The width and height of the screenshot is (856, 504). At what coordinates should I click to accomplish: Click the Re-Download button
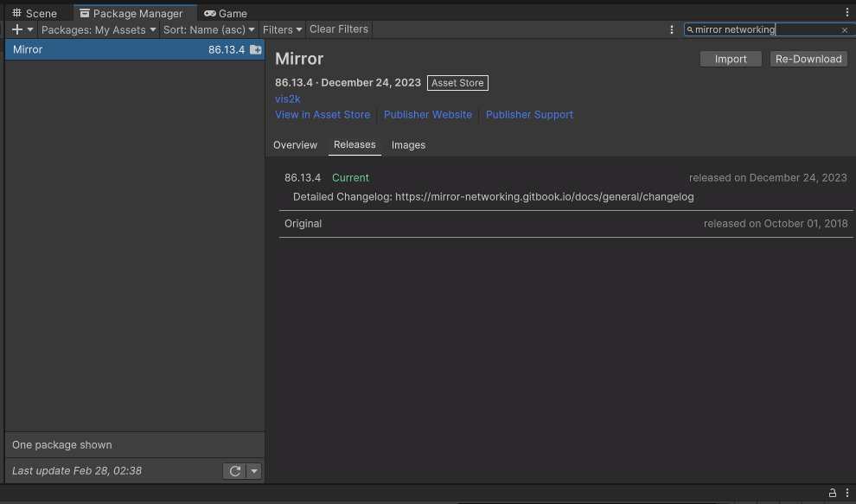pyautogui.click(x=808, y=59)
